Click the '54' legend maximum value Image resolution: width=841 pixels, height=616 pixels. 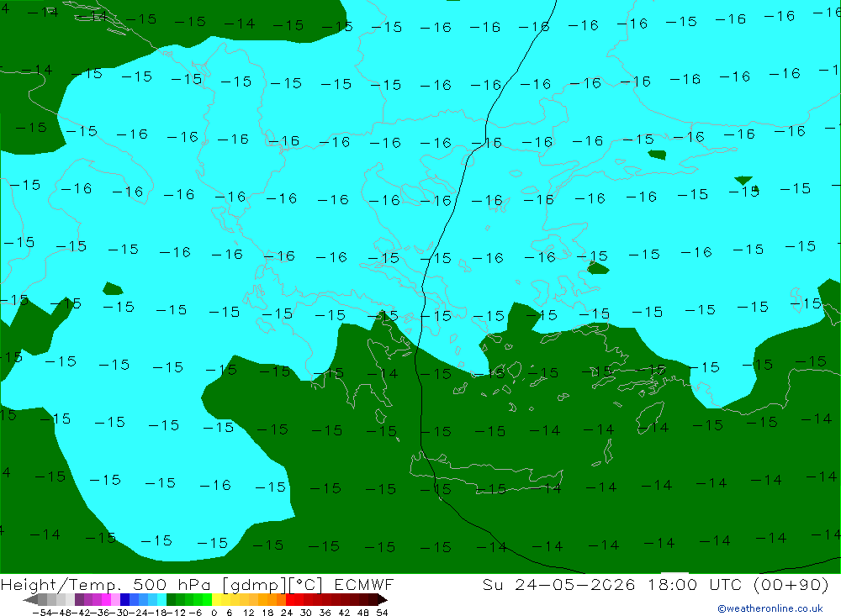coord(382,613)
